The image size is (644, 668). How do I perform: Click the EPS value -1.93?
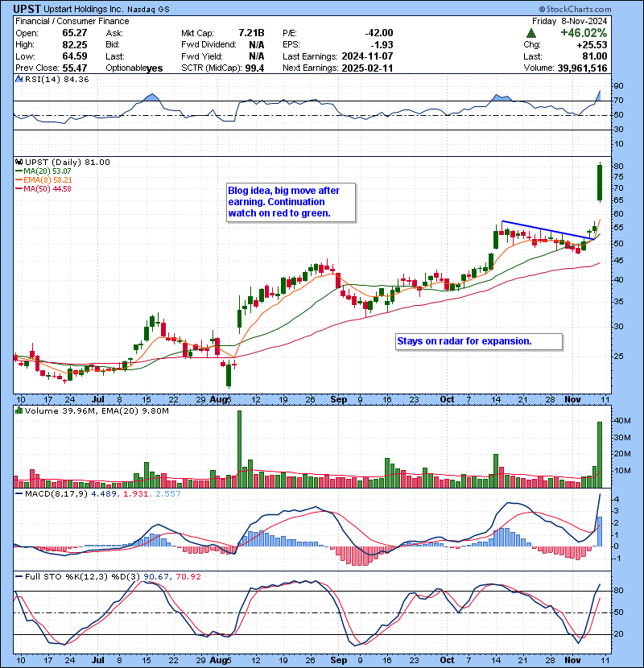(382, 45)
